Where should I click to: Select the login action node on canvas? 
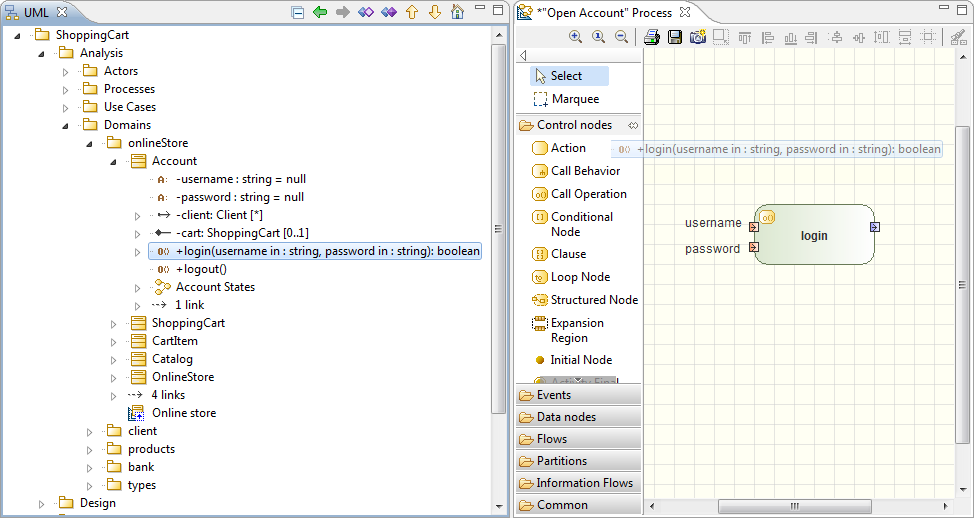point(814,236)
